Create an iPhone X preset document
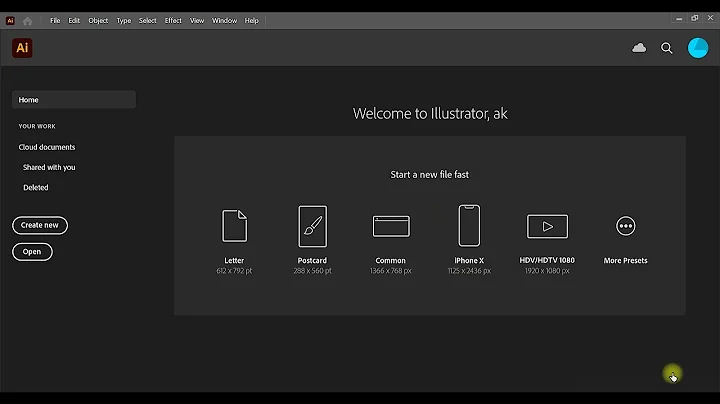 point(469,225)
